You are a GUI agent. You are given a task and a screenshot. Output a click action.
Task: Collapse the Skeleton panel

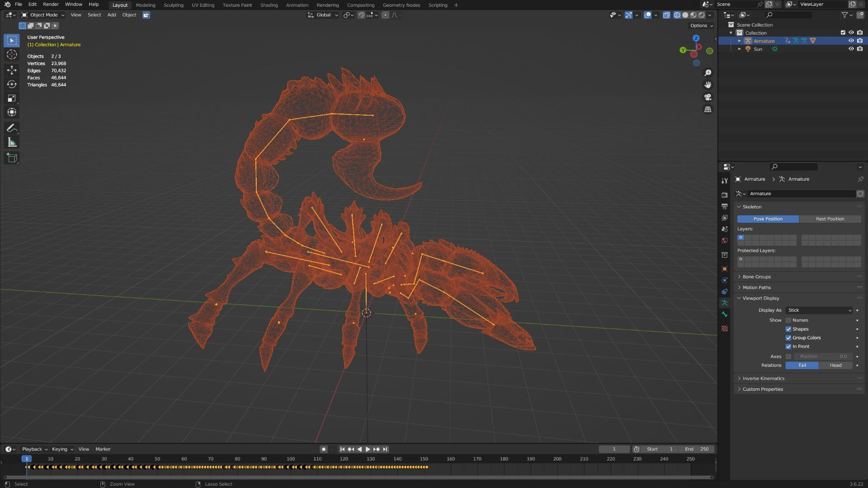point(752,207)
